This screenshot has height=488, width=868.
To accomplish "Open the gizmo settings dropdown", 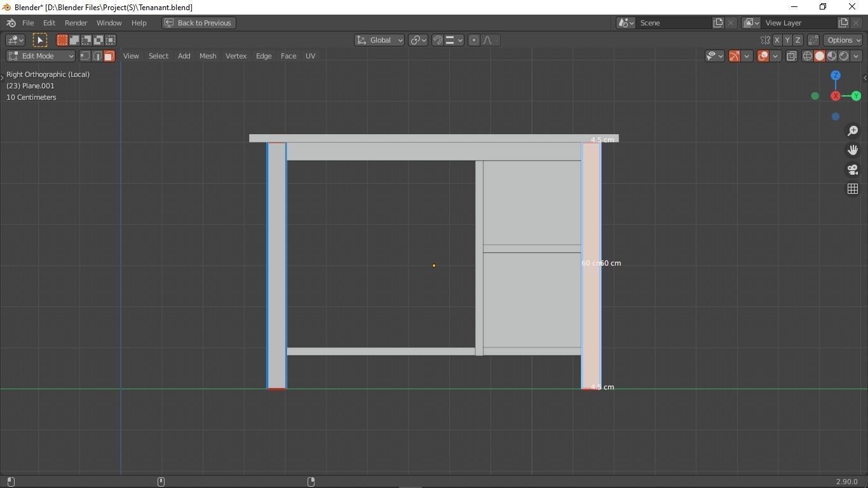I will point(747,56).
